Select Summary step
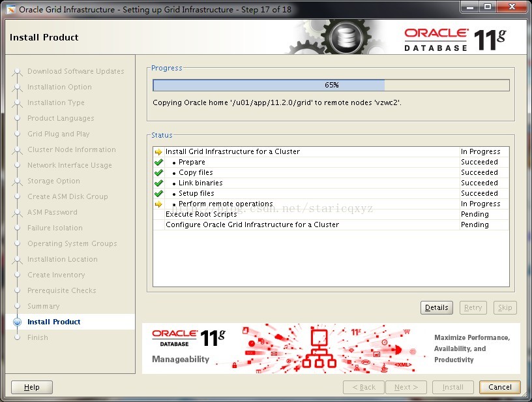Viewport: 532px width, 402px height. 44,306
